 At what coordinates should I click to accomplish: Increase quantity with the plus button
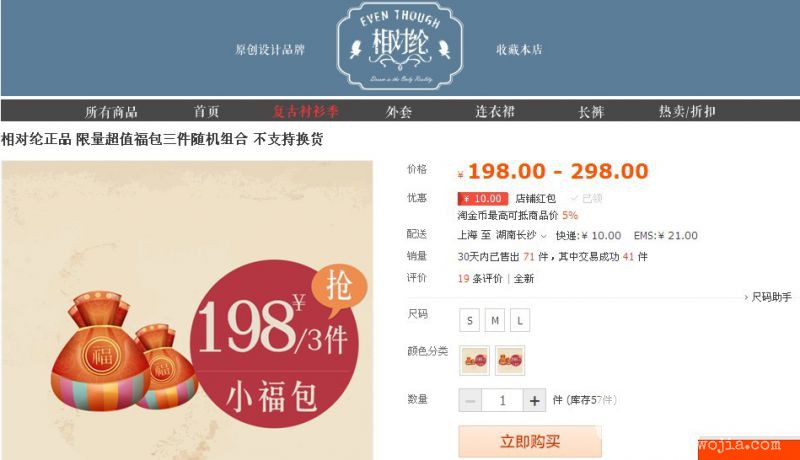(534, 400)
